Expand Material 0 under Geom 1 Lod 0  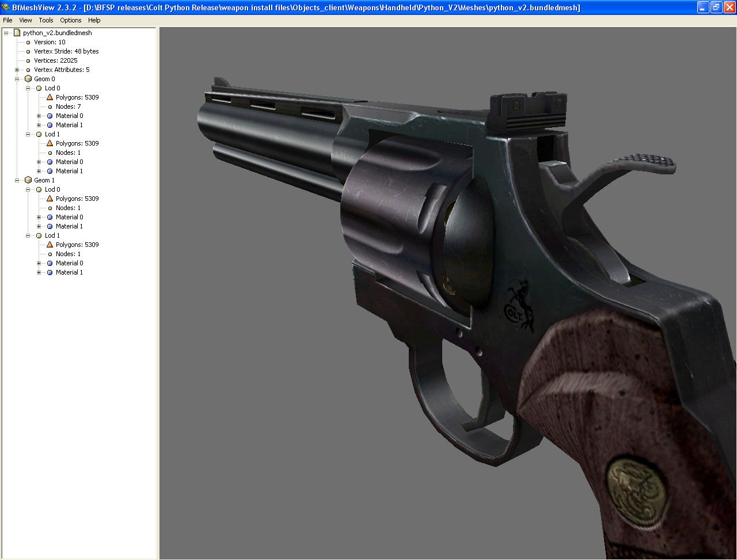[38, 216]
